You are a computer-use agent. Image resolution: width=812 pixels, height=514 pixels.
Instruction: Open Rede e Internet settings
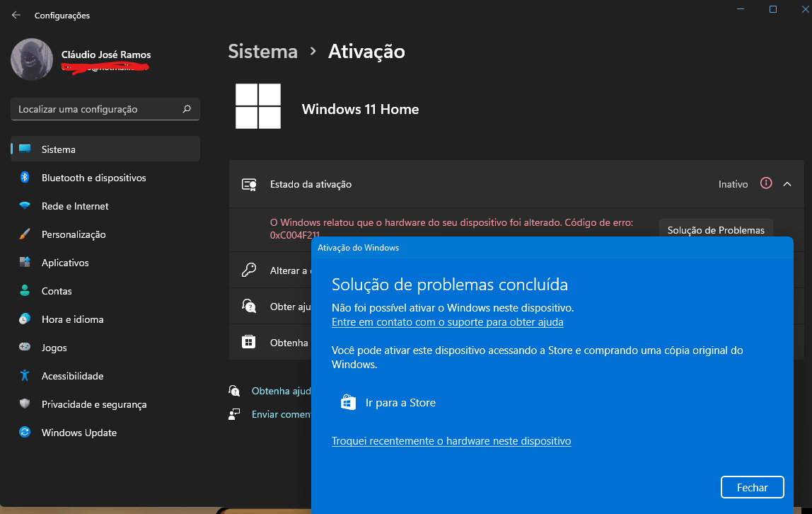105,206
